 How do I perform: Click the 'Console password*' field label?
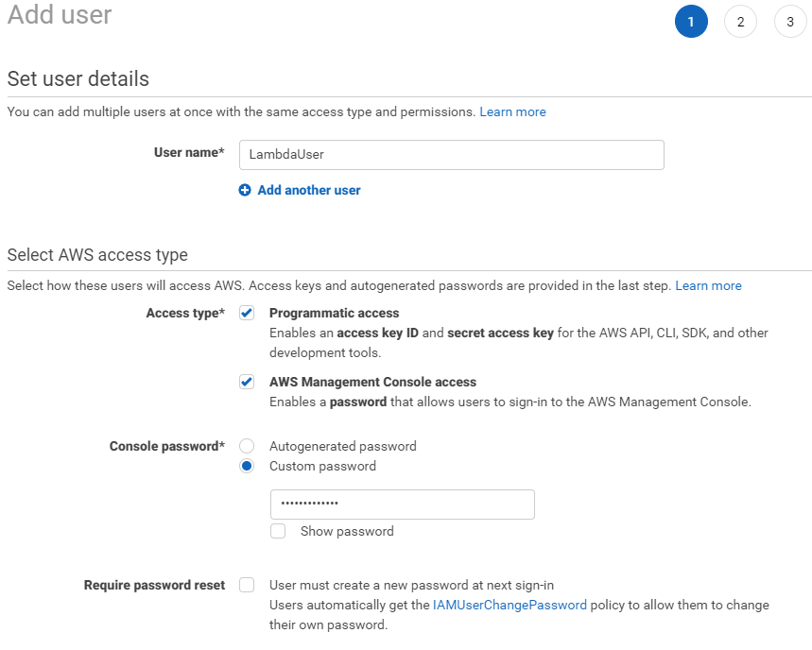tap(166, 446)
